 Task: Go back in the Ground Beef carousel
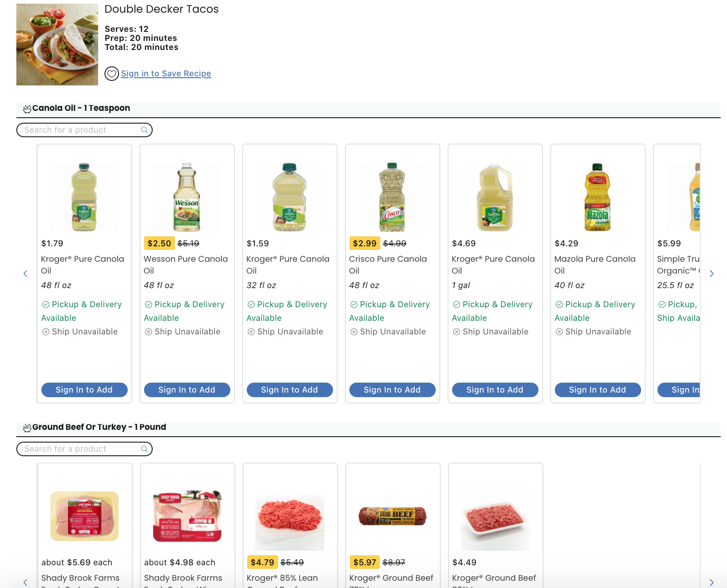coord(25,582)
